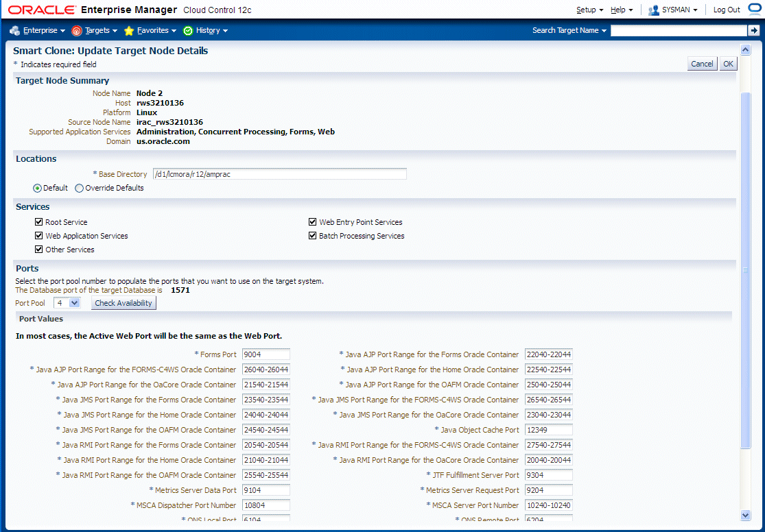Click the red Targets bullseye icon
The image size is (765, 532).
coord(77,31)
